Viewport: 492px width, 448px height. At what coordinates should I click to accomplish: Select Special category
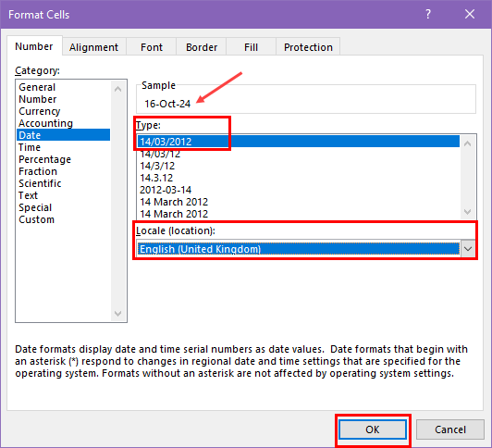[x=64, y=207]
